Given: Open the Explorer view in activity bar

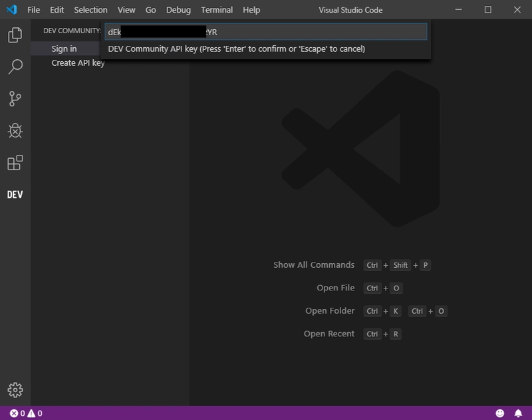Looking at the screenshot, I should [x=15, y=35].
